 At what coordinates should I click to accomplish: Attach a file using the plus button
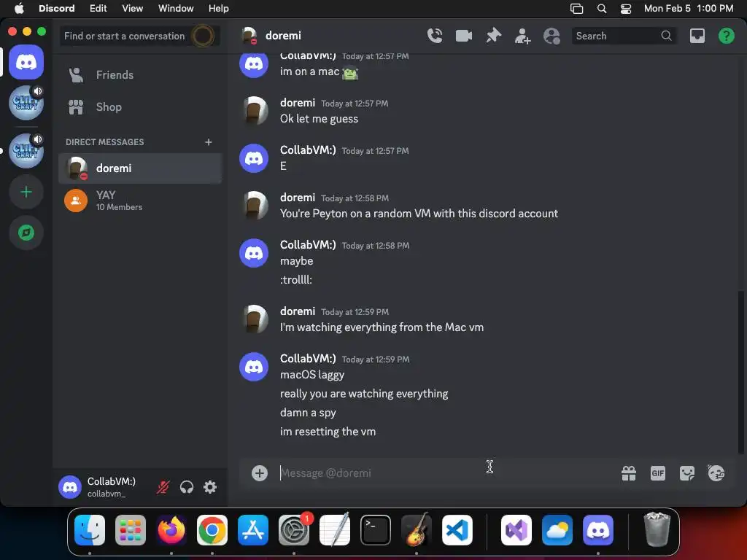pos(260,472)
